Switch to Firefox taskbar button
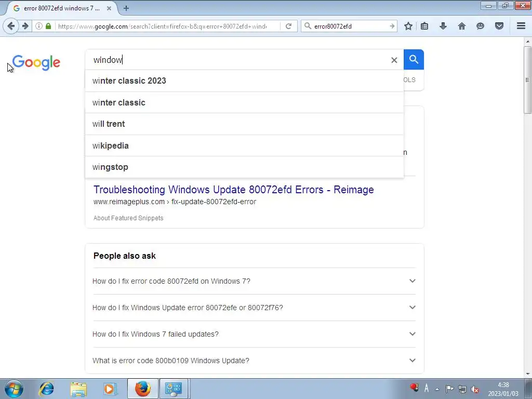This screenshot has width=532, height=399. pos(142,389)
